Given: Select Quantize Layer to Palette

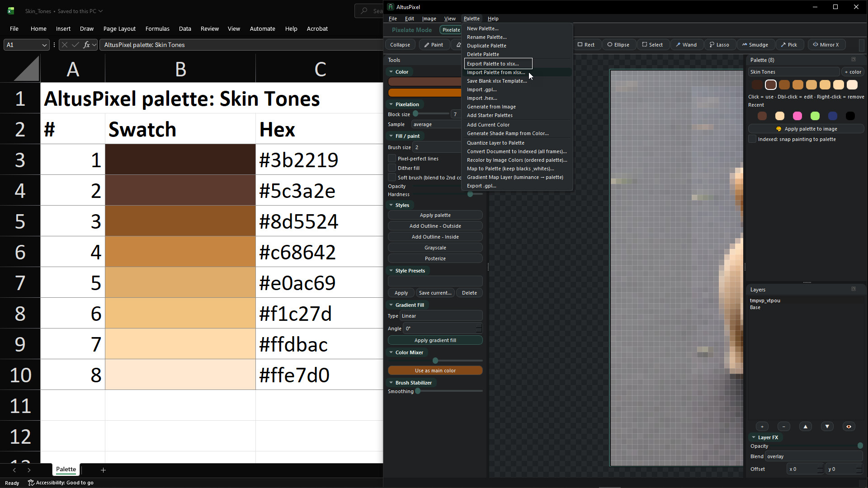Looking at the screenshot, I should pyautogui.click(x=518, y=143).
